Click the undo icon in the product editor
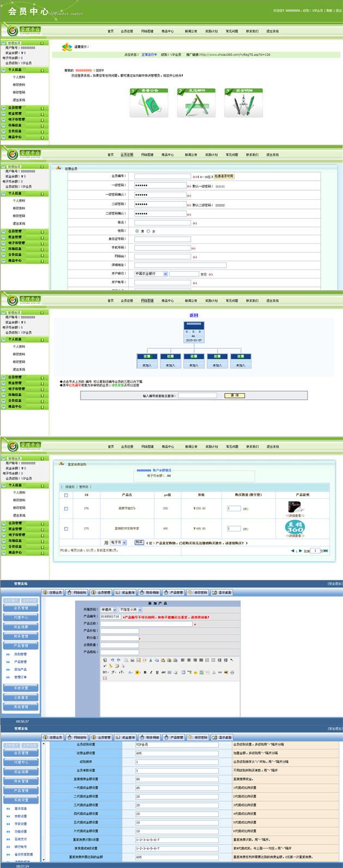The image size is (343, 868). [x=112, y=660]
